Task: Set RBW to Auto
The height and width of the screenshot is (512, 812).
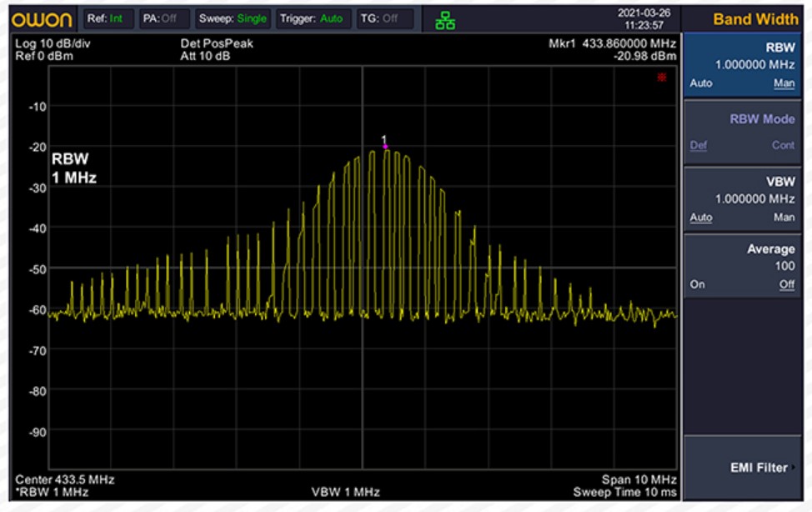Action: click(700, 83)
